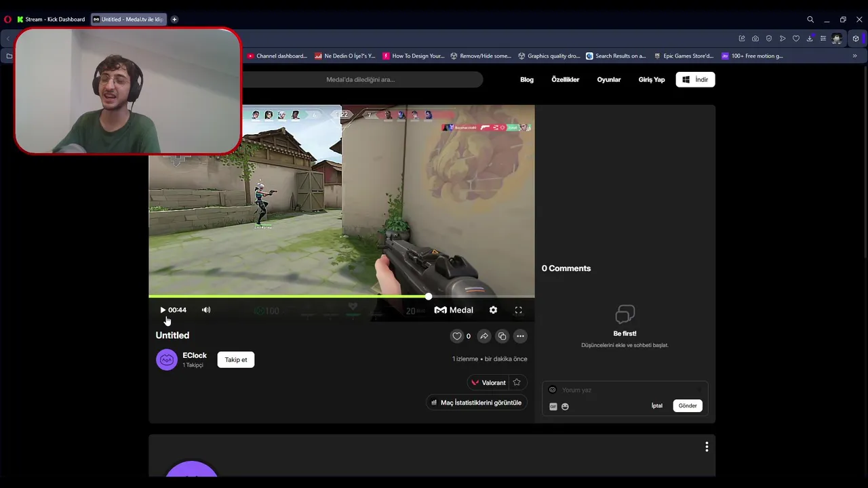The width and height of the screenshot is (868, 488).
Task: Click the progress bar scrubber handle
Action: [429, 296]
